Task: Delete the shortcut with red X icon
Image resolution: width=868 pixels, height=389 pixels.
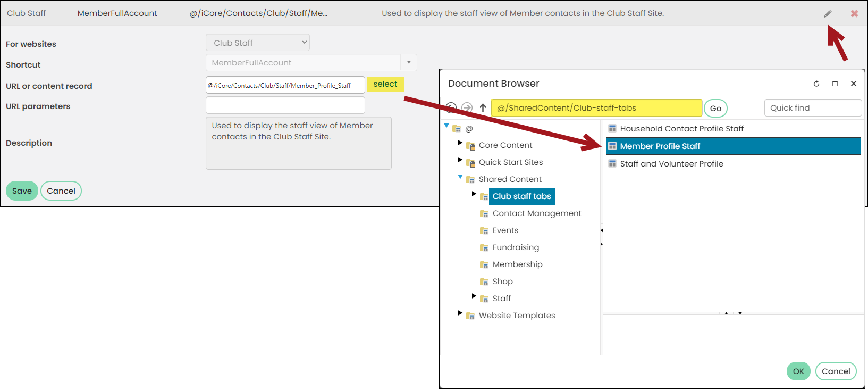Action: (854, 14)
